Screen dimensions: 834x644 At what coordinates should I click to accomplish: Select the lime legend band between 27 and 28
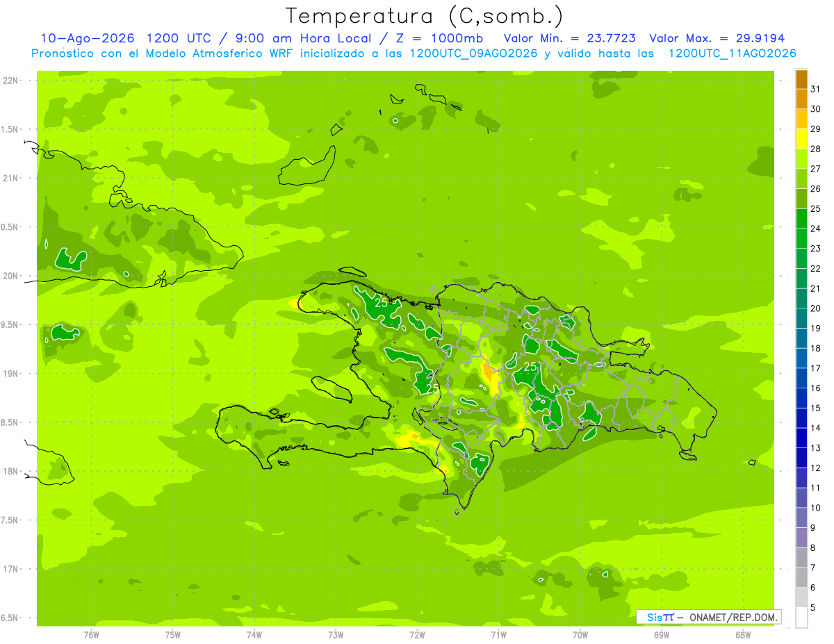click(x=801, y=158)
